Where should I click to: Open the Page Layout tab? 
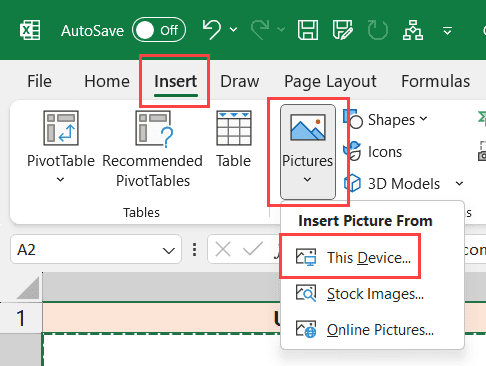[x=330, y=81]
